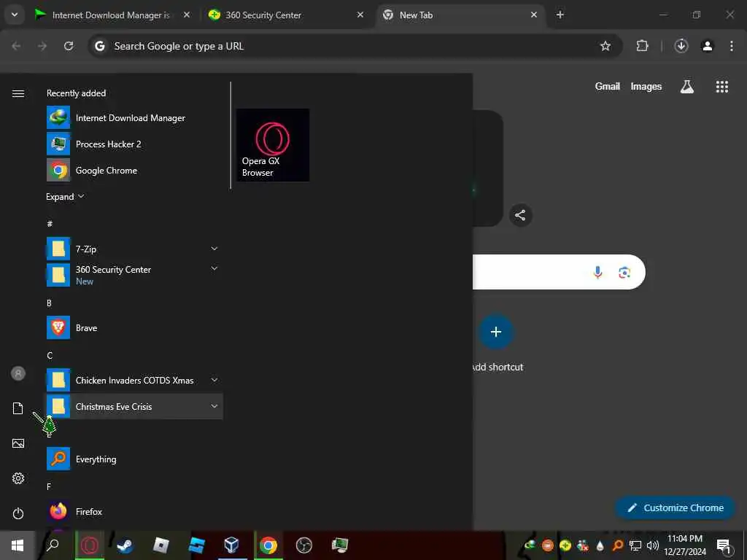Open Pictures from Start sidebar
The image size is (747, 560).
18,443
